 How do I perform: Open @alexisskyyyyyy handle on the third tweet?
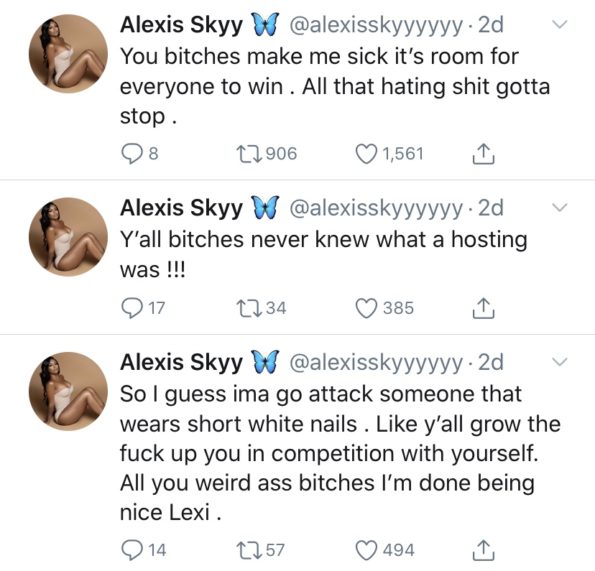(376, 363)
